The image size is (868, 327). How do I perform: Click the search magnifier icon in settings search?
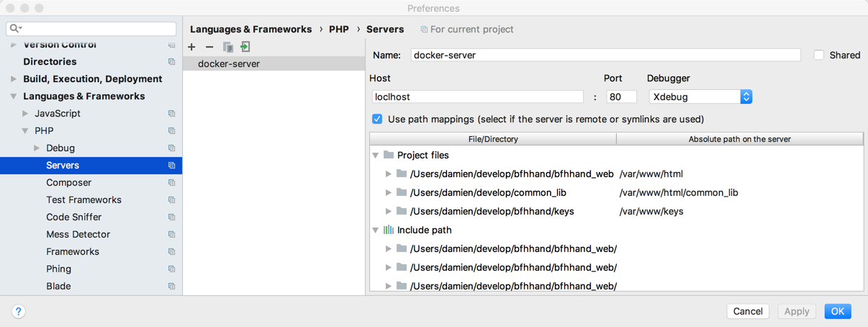[15, 29]
